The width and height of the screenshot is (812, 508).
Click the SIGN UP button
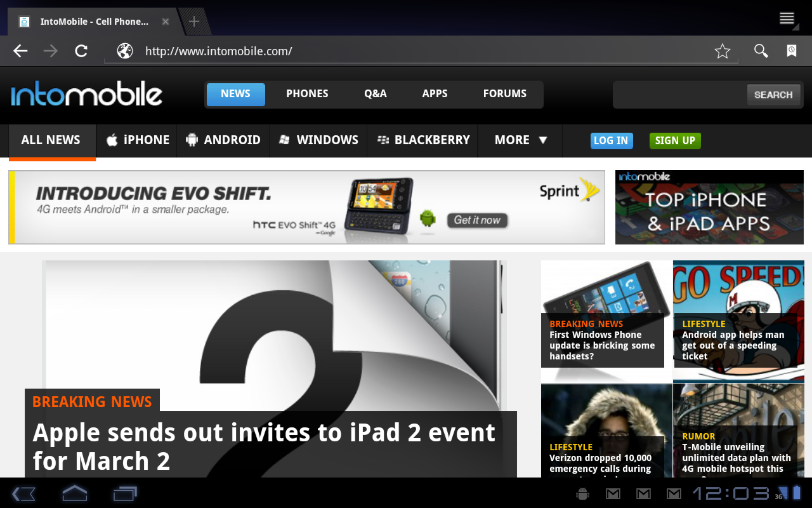(x=675, y=140)
